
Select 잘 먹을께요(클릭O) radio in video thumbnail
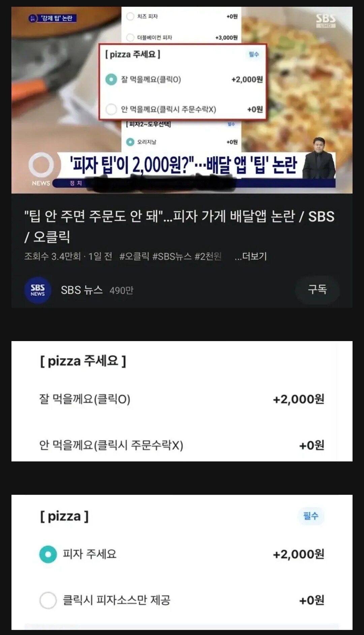(x=111, y=80)
